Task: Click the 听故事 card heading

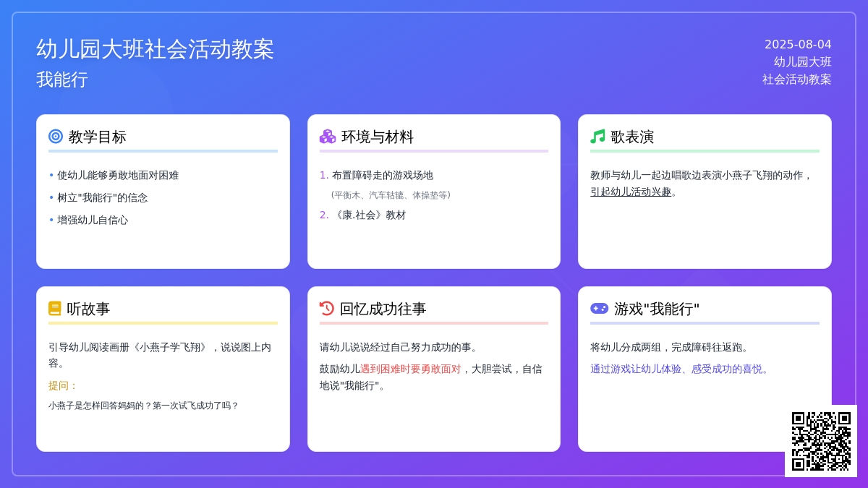Action: coord(88,309)
